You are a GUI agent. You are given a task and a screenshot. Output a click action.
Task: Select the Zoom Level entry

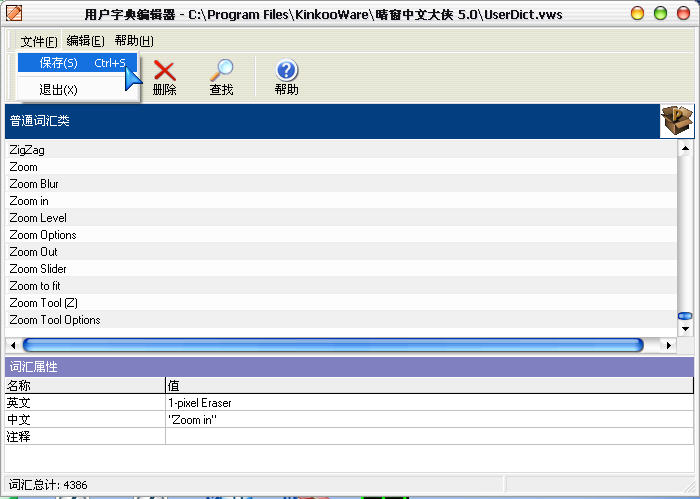[x=341, y=218]
